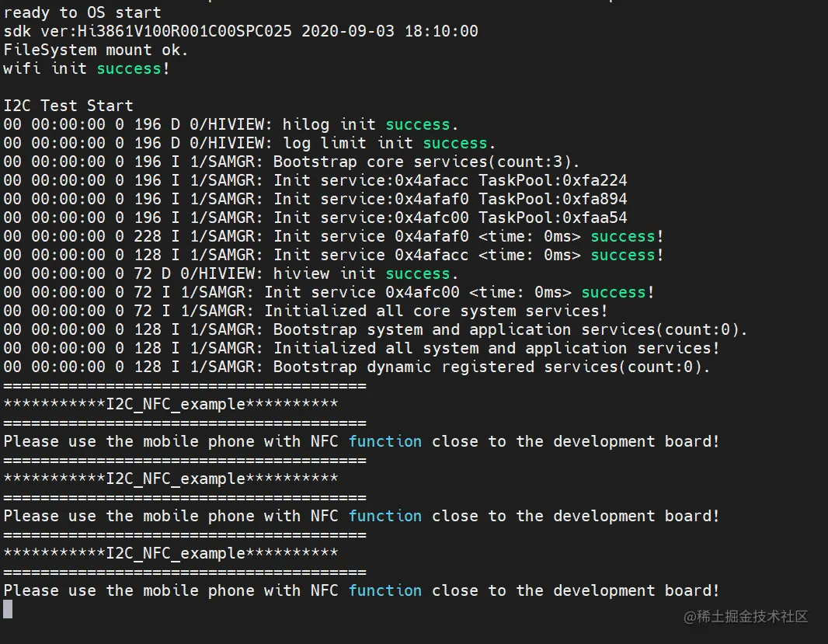Select 'Init service 0x4afaf0 <time: 0ms>' line
The image size is (828, 644).
pos(333,236)
